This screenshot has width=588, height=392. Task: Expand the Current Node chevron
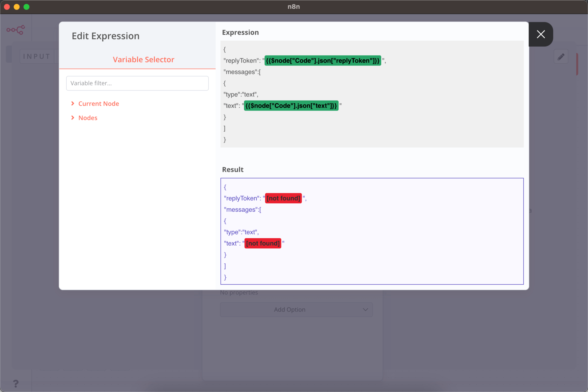tap(73, 103)
